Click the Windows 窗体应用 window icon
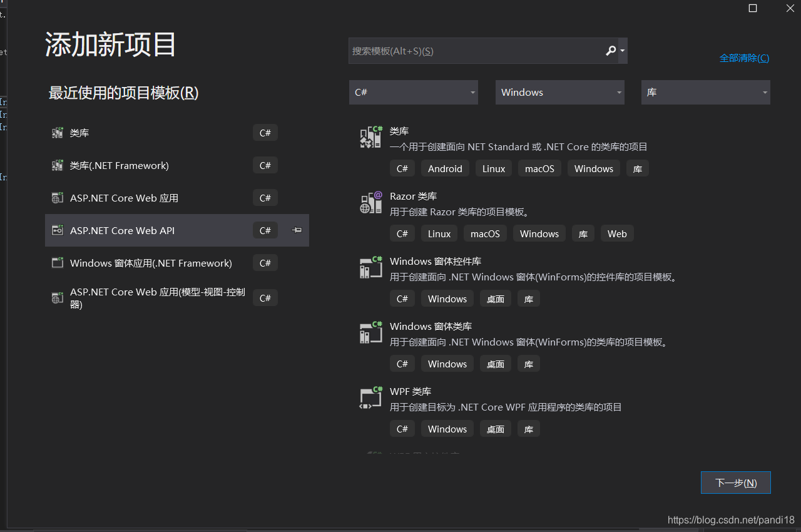The width and height of the screenshot is (801, 532). point(58,263)
